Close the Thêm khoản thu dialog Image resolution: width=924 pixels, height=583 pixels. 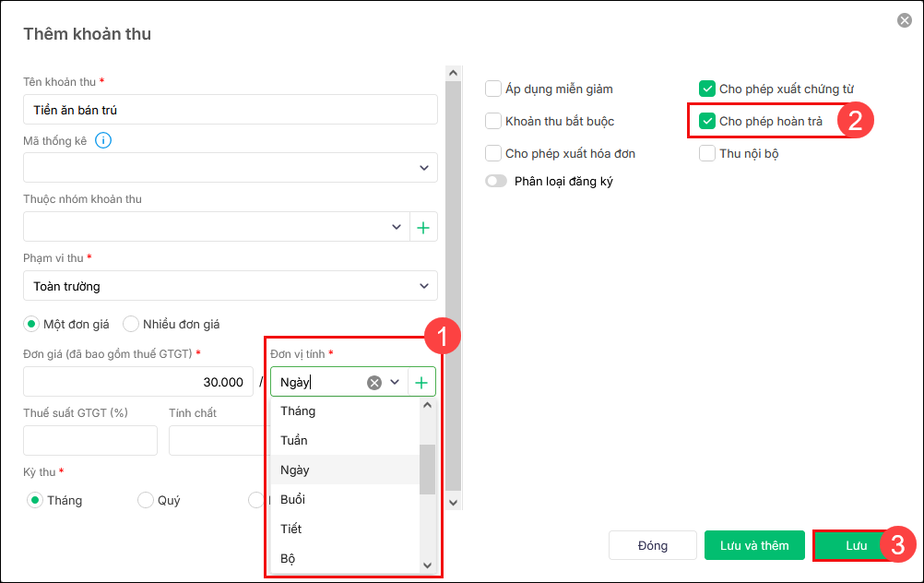[904, 20]
